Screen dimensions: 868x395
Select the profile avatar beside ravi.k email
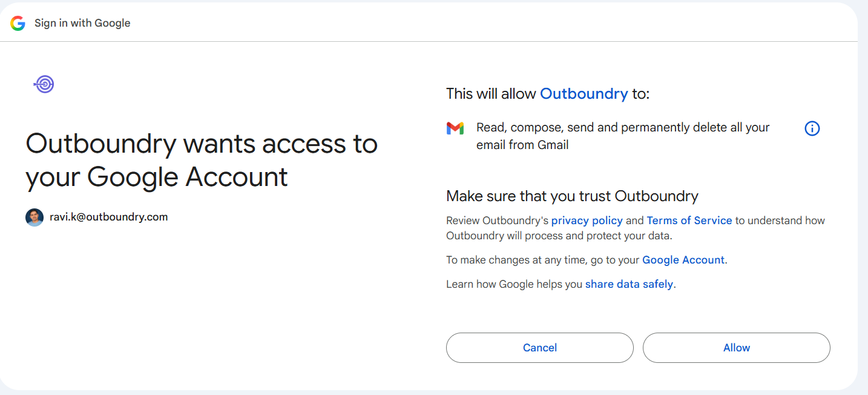[x=35, y=217]
